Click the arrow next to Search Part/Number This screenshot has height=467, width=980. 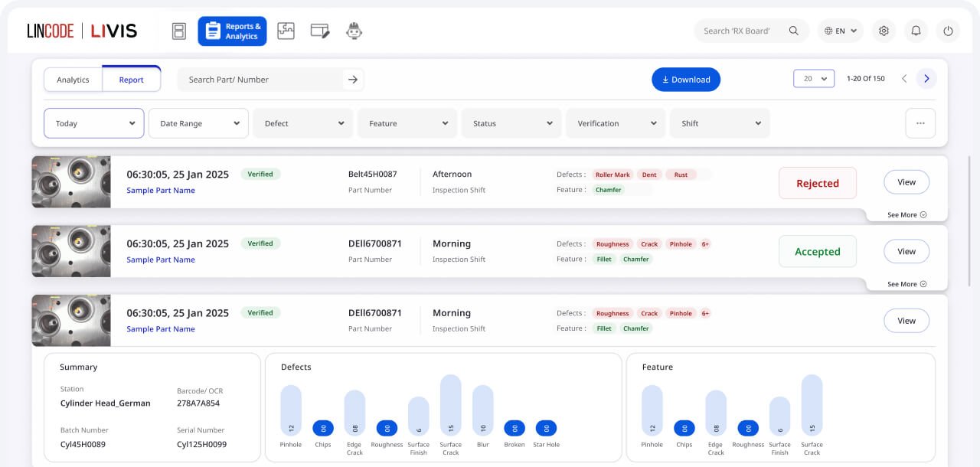353,80
